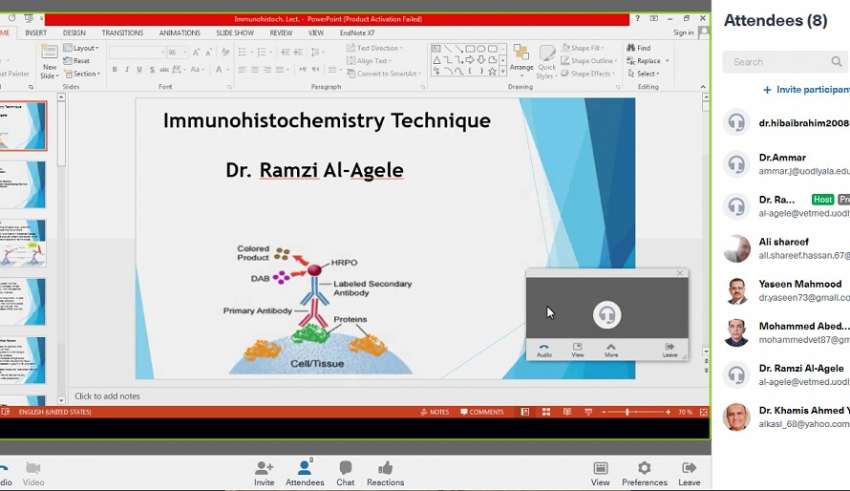Switch to the Transitions ribbon tab

coord(122,33)
